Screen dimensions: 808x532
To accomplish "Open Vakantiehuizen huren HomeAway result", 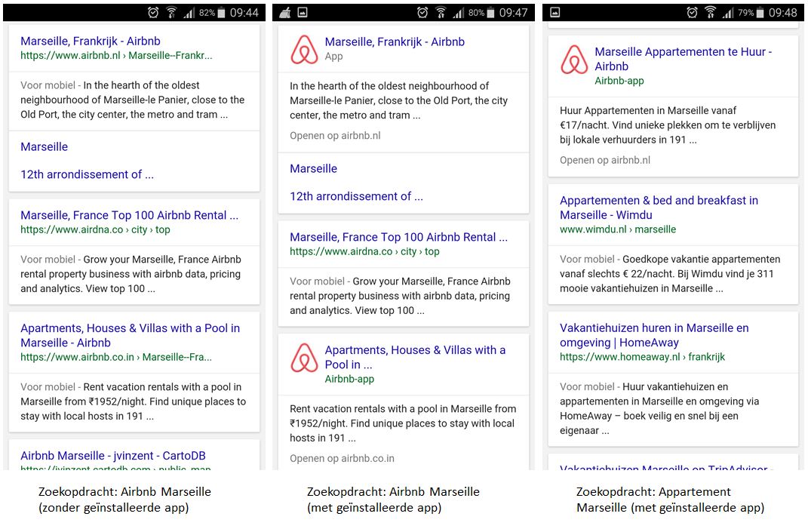I will click(x=654, y=335).
